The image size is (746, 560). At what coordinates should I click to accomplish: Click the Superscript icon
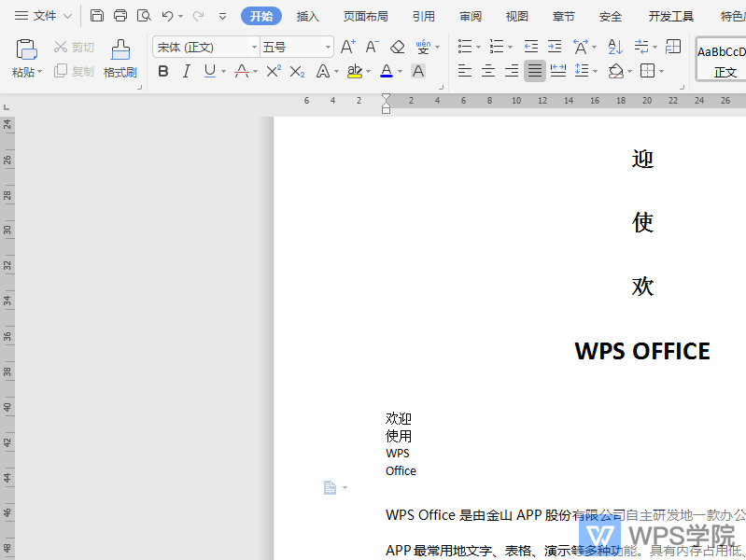(274, 71)
